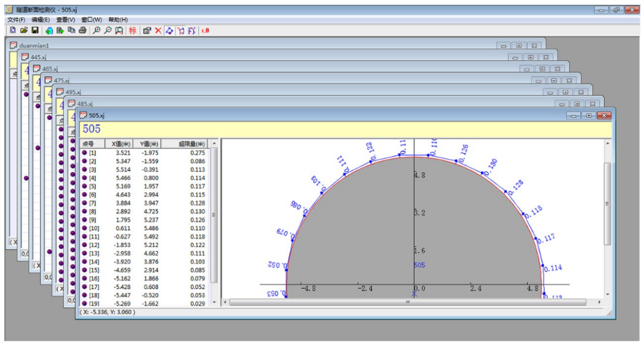Viewport: 644px width, 346px height.
Task: Open a file using the folder icon
Action: 24,30
